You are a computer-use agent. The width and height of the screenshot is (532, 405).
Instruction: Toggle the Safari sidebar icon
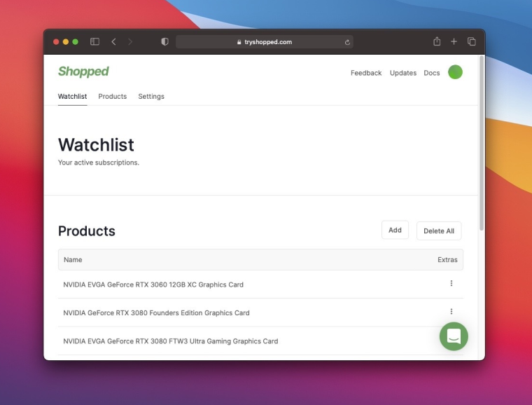pos(94,42)
